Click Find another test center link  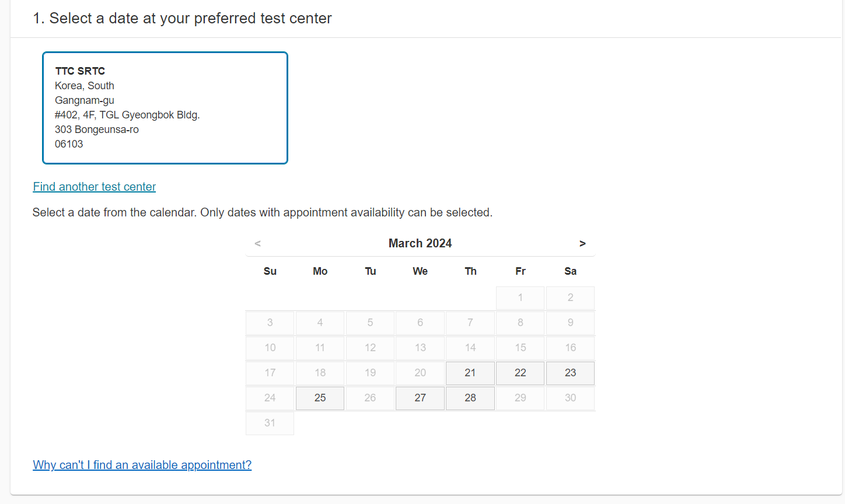pyautogui.click(x=95, y=187)
